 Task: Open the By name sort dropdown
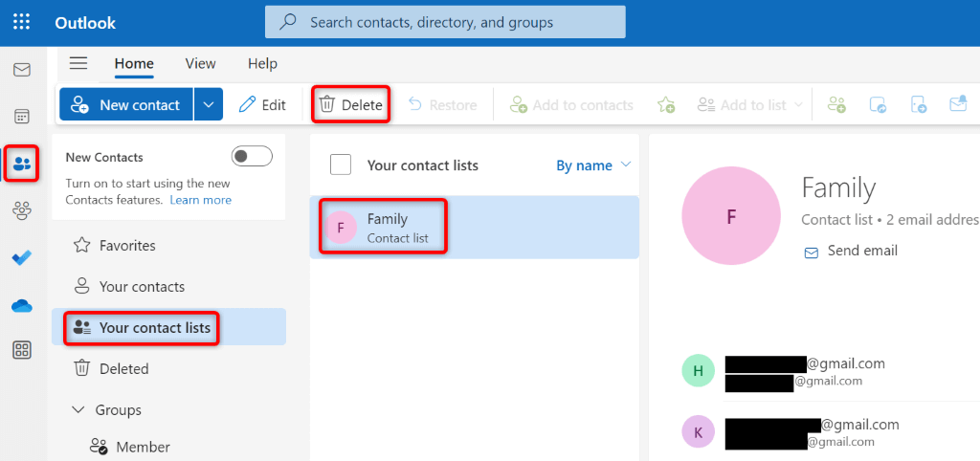click(x=593, y=165)
